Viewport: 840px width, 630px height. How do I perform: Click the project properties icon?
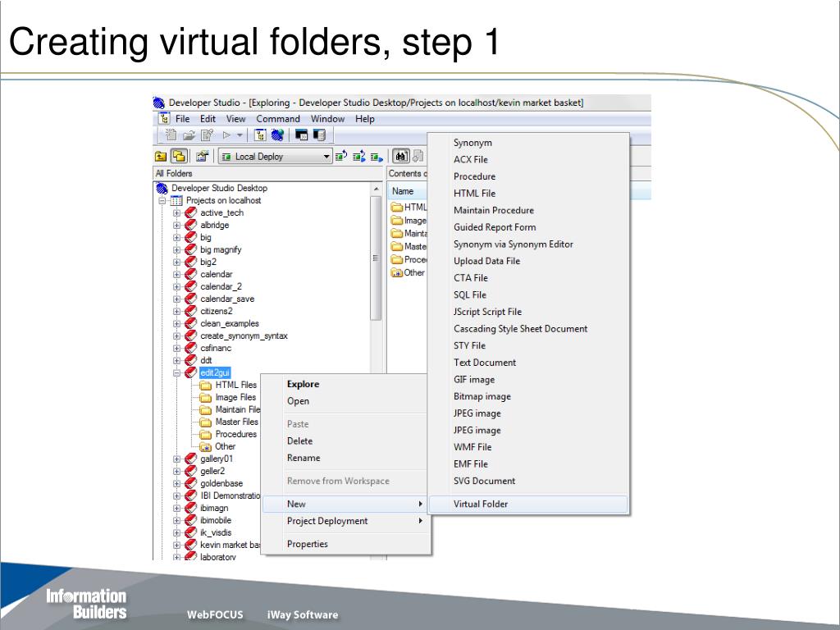[202, 157]
